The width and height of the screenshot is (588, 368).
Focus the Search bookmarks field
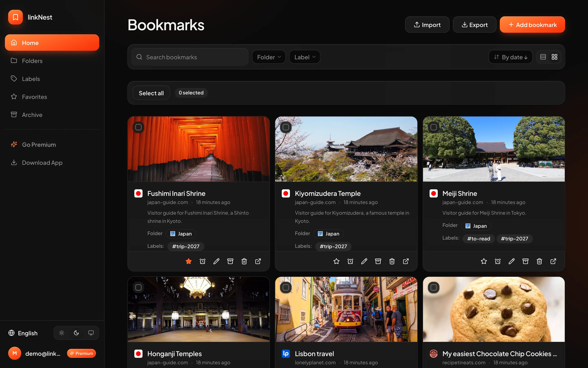190,57
